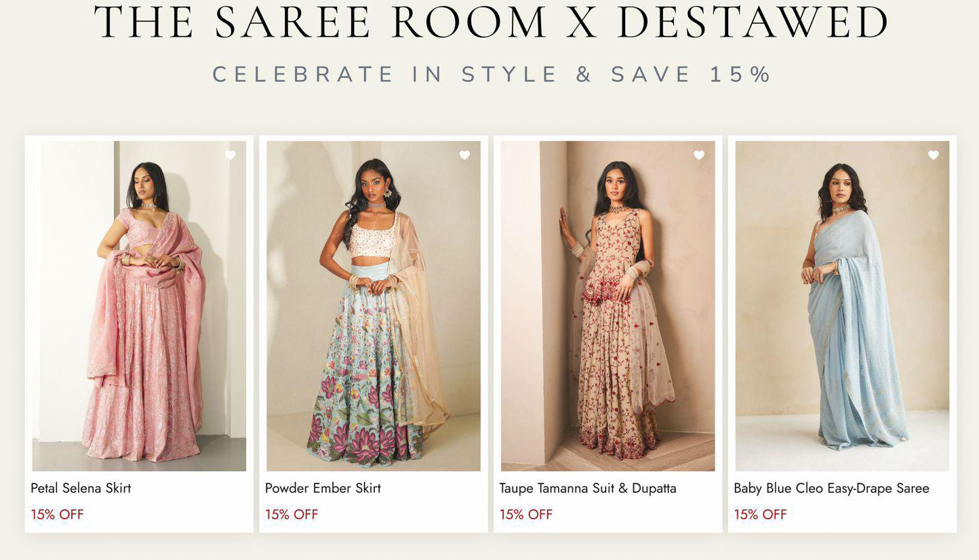Image resolution: width=979 pixels, height=560 pixels.
Task: Open Petal Selena Skirt product title
Action: pyautogui.click(x=81, y=488)
